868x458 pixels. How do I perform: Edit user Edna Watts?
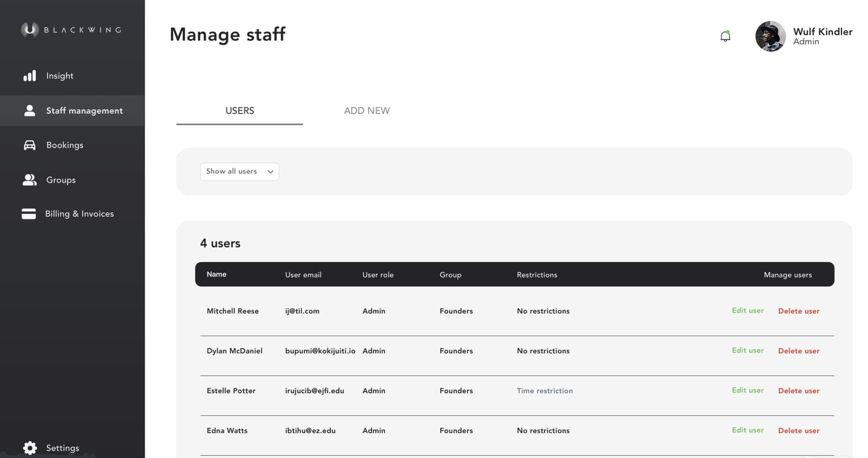pos(748,430)
